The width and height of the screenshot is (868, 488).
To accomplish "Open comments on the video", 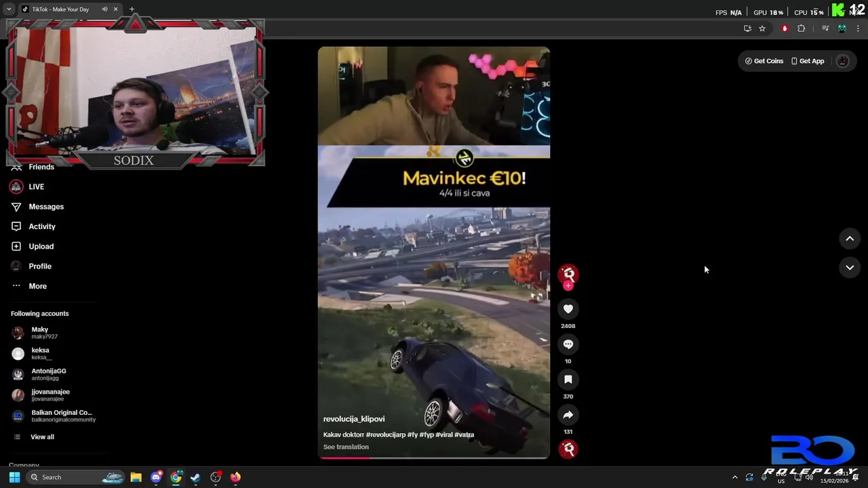I will (568, 344).
